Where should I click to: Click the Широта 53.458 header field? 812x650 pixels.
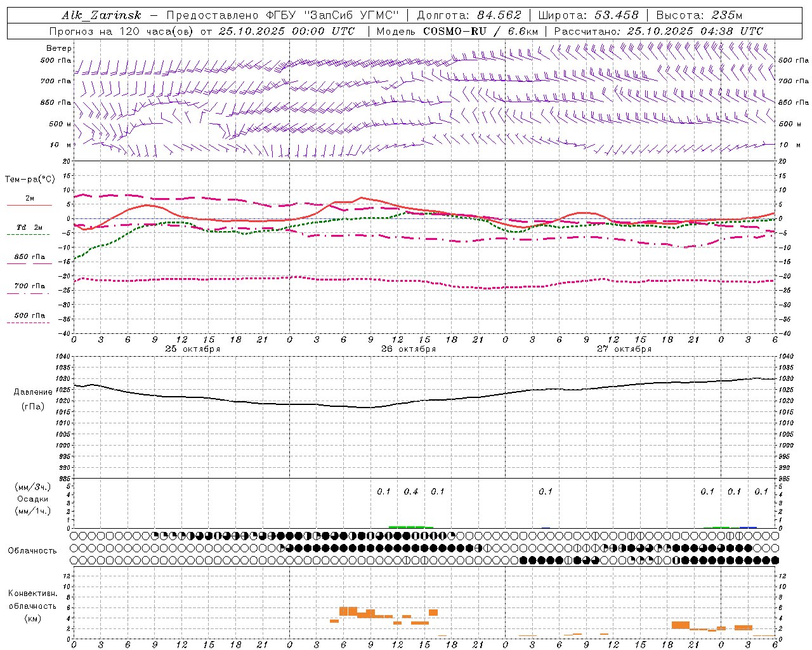(588, 15)
